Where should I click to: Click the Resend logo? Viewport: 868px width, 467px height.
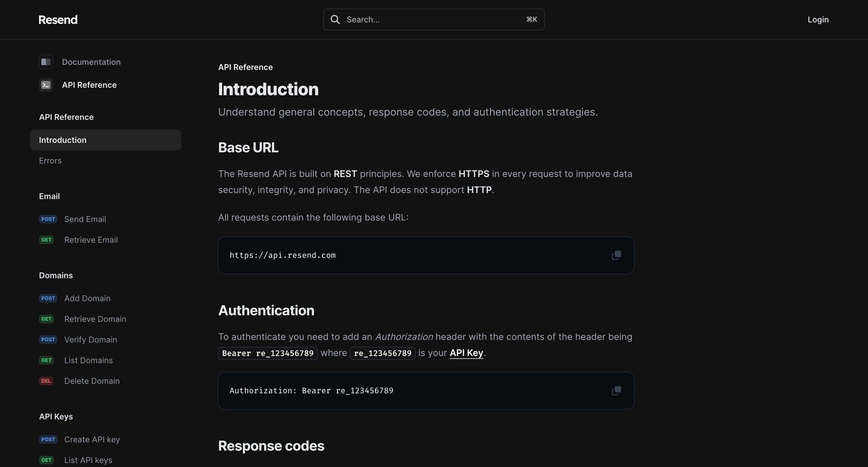[58, 20]
